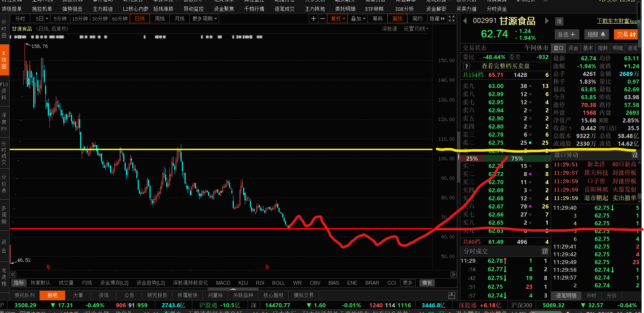This screenshot has height=313, width=644.
Task: Go to the previous stock using left arrow
Action: pyautogui.click(x=465, y=21)
